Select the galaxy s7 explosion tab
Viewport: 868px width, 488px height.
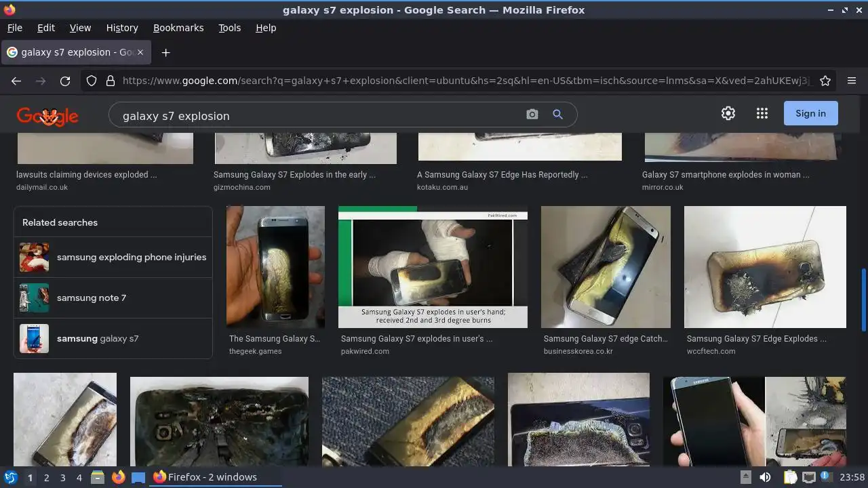tap(75, 52)
